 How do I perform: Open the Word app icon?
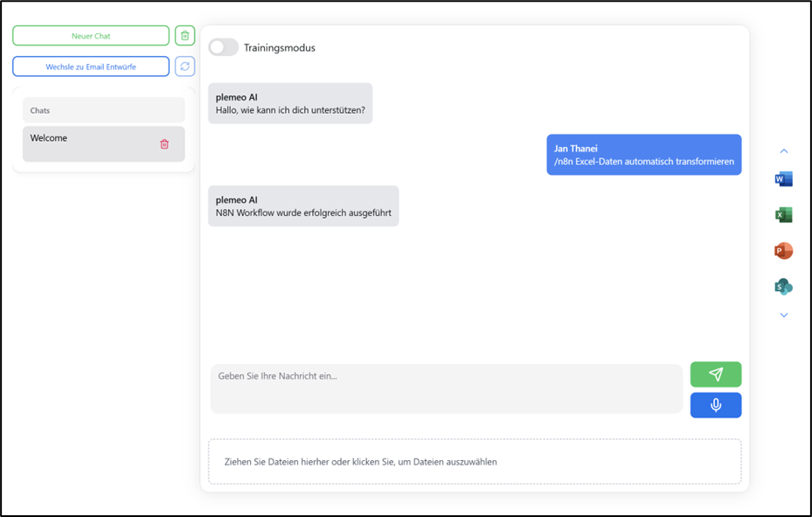783,179
